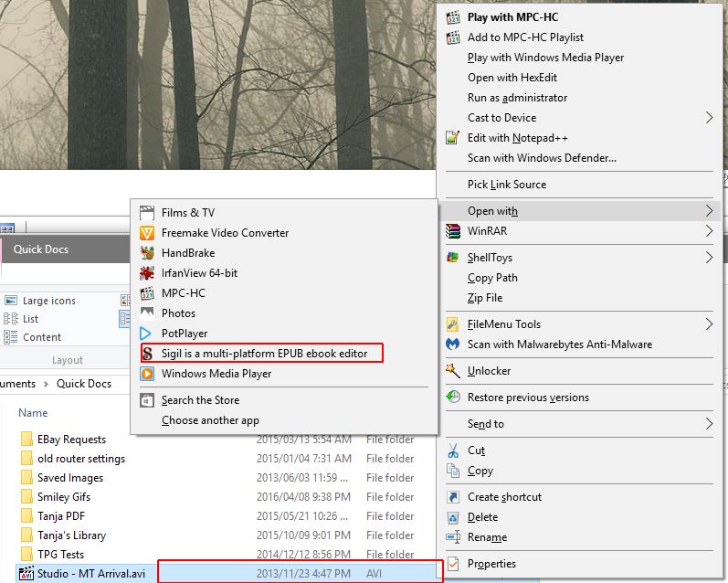Click the Store icon beside Search the Store
This screenshot has width=728, height=583.
click(147, 400)
